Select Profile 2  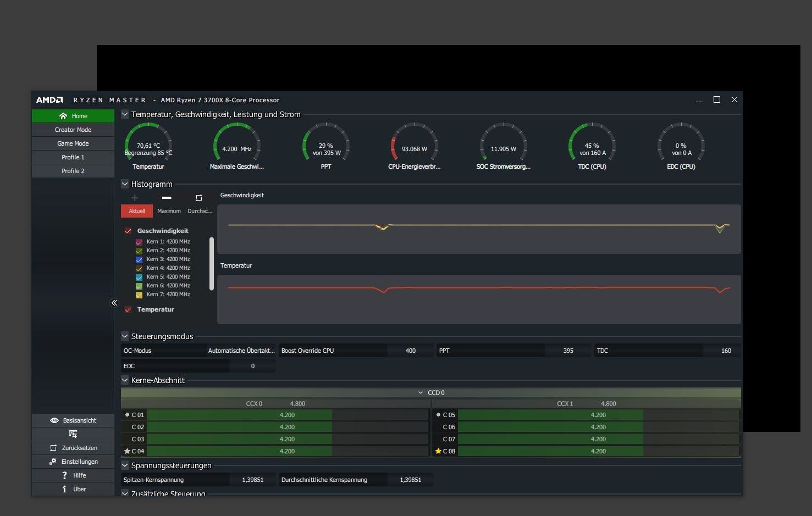point(73,171)
